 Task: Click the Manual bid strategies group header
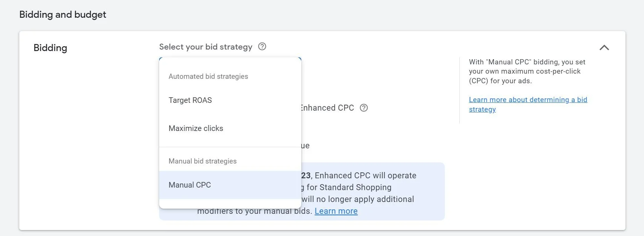[202, 161]
